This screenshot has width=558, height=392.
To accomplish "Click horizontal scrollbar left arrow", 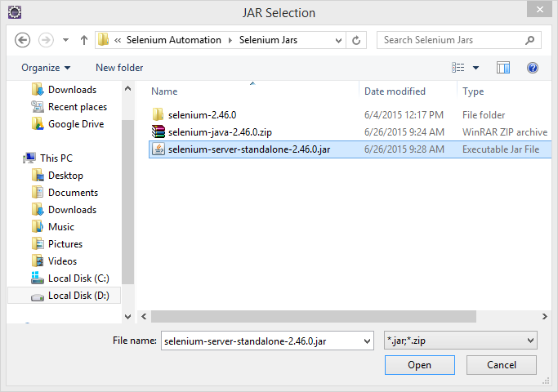I will (144, 316).
